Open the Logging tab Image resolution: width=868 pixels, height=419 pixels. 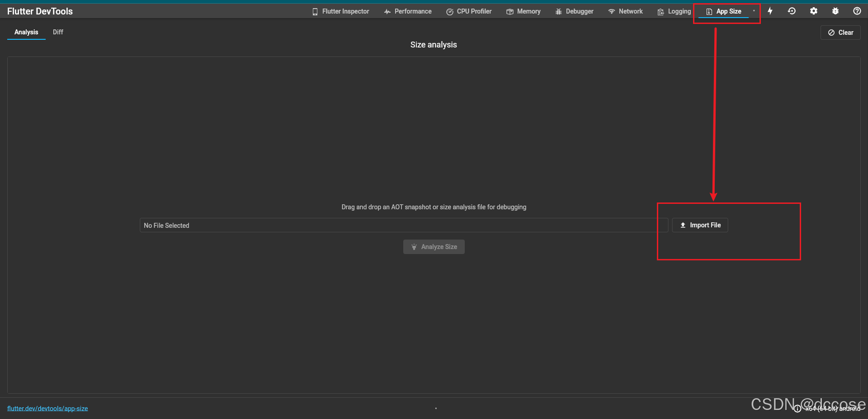coord(674,11)
